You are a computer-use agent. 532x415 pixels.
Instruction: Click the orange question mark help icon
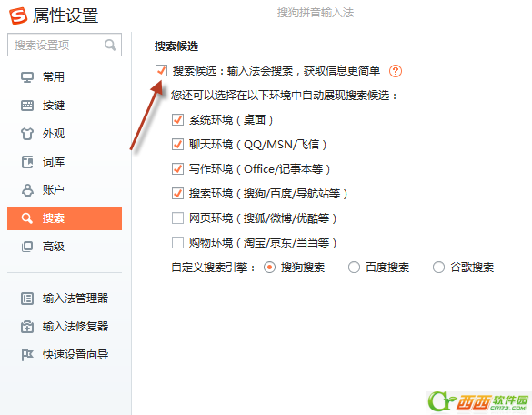(396, 71)
